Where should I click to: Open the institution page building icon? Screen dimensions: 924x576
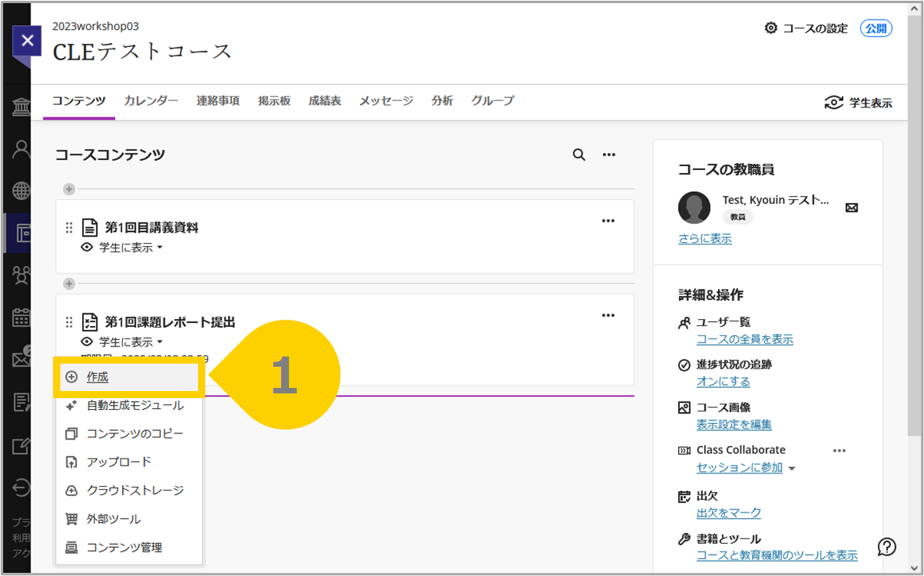point(20,106)
